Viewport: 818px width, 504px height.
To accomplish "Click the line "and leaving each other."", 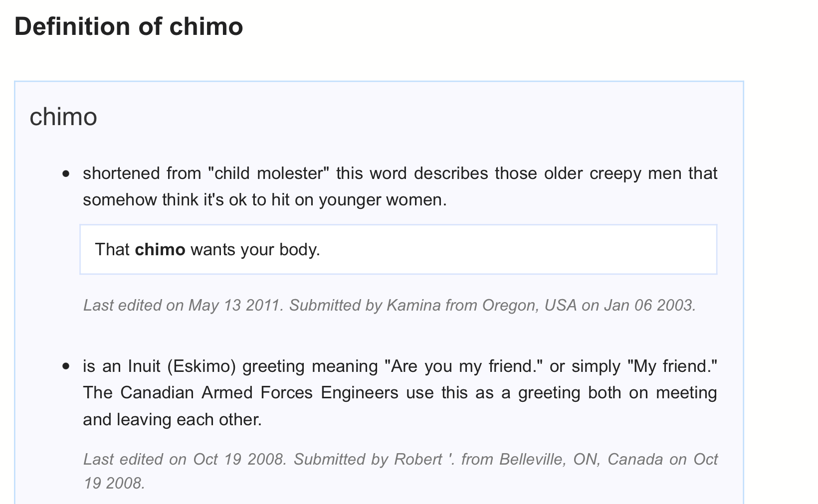I will (172, 420).
